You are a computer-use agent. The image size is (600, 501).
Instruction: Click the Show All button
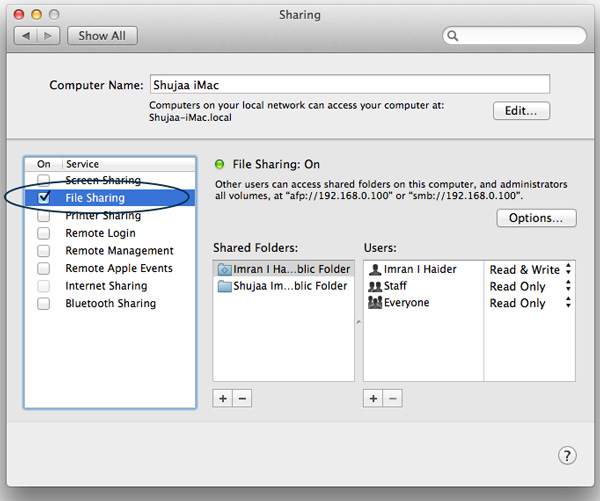click(102, 36)
